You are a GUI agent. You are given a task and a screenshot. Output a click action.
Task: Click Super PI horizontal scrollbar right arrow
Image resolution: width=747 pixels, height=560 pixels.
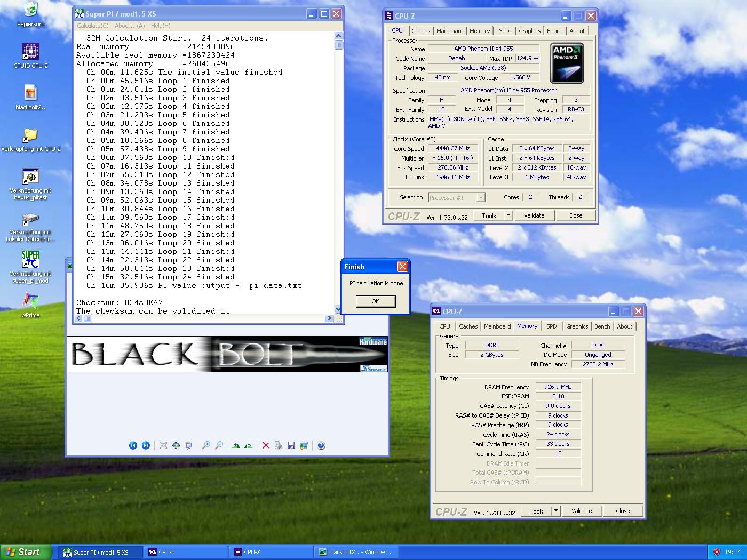[x=329, y=318]
